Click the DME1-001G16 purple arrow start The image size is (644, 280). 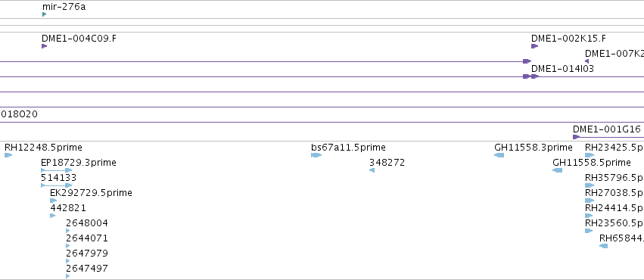point(576,137)
